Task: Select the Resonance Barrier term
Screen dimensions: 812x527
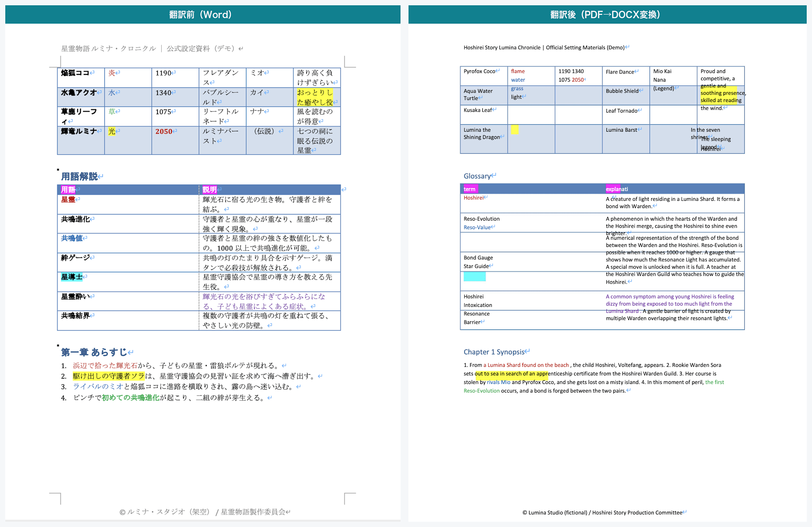Action: pos(477,318)
